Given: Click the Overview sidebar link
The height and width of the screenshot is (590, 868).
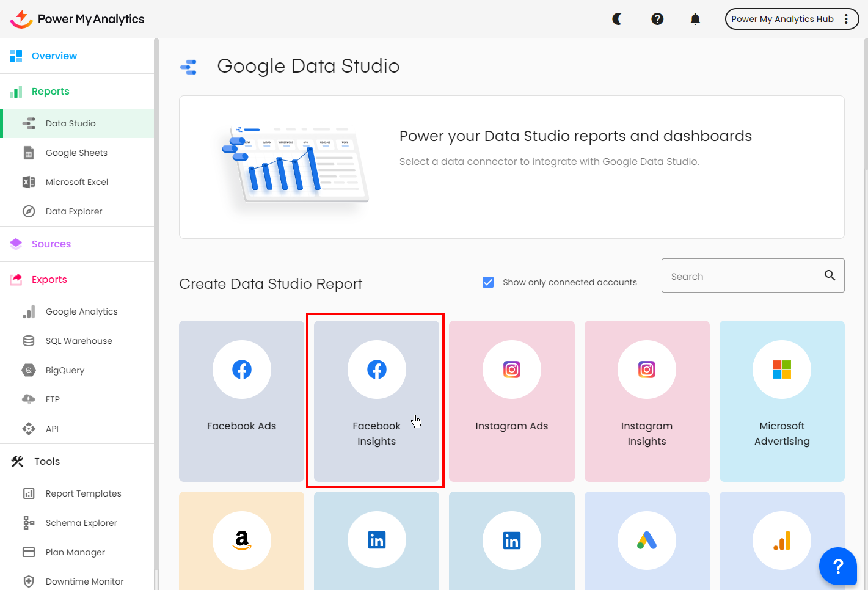Looking at the screenshot, I should 54,56.
